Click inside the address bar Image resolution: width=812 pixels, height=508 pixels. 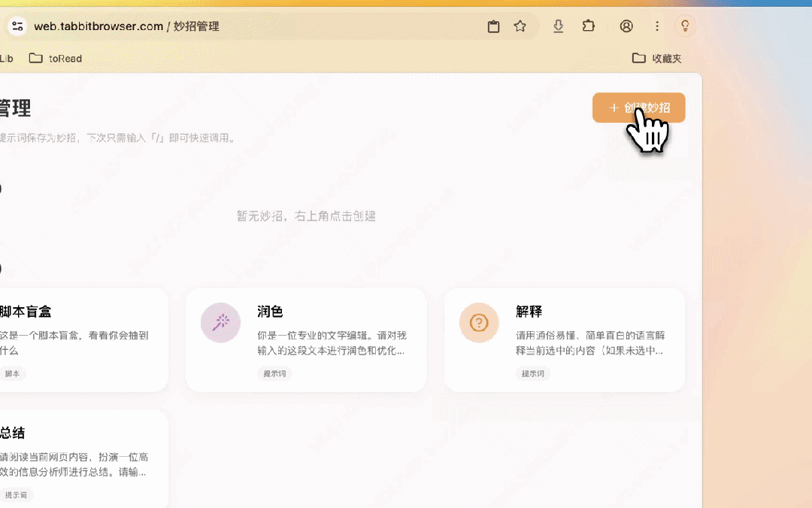click(338, 26)
